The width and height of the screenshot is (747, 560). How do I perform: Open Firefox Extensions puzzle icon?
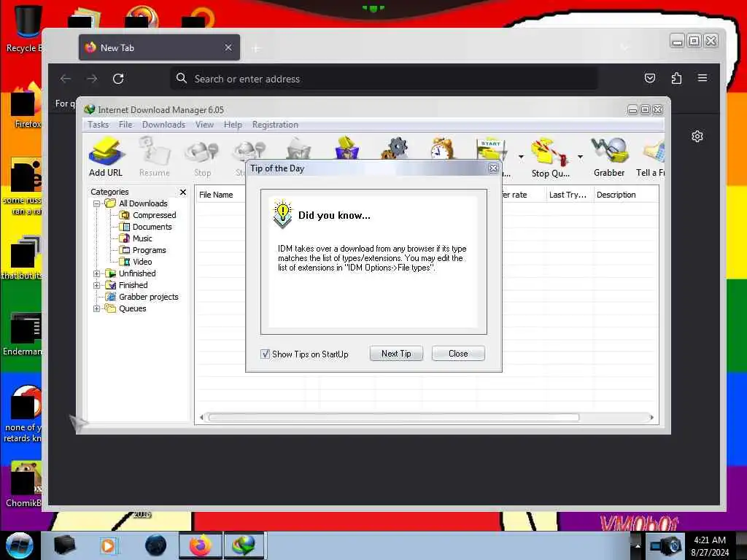click(676, 78)
